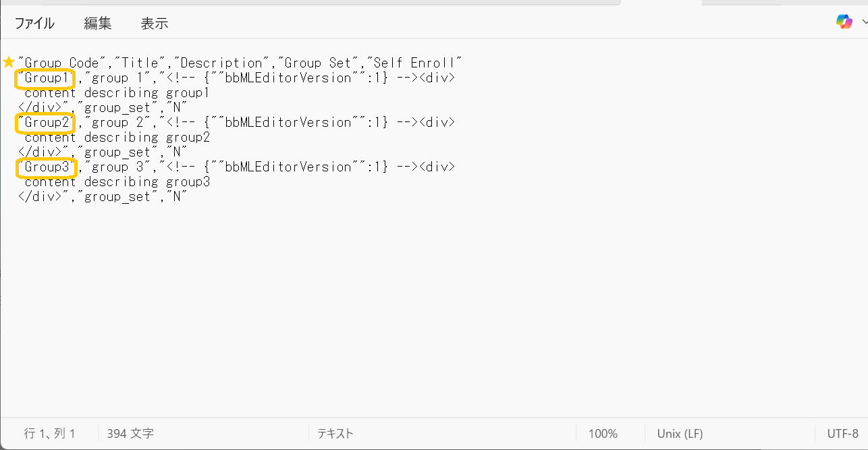Place cursor in highlighted Group3 text
The image size is (868, 450).
point(46,167)
